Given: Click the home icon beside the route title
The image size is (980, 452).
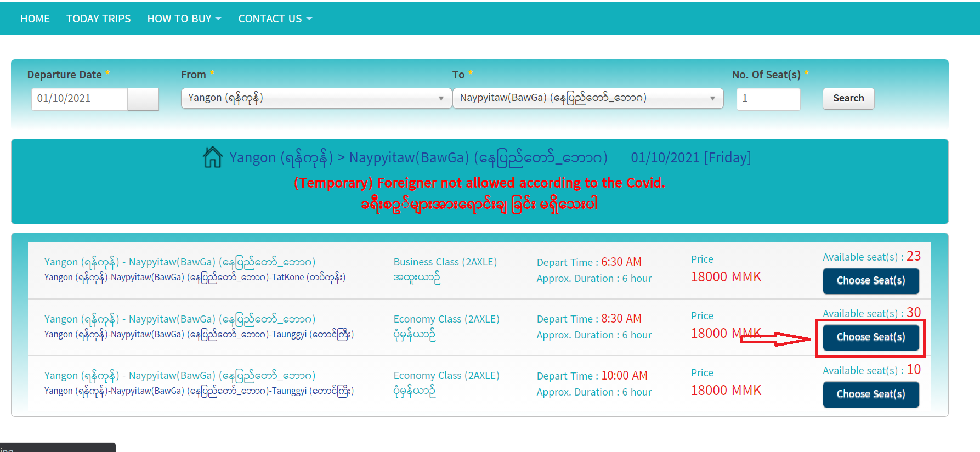Looking at the screenshot, I should pos(212,157).
